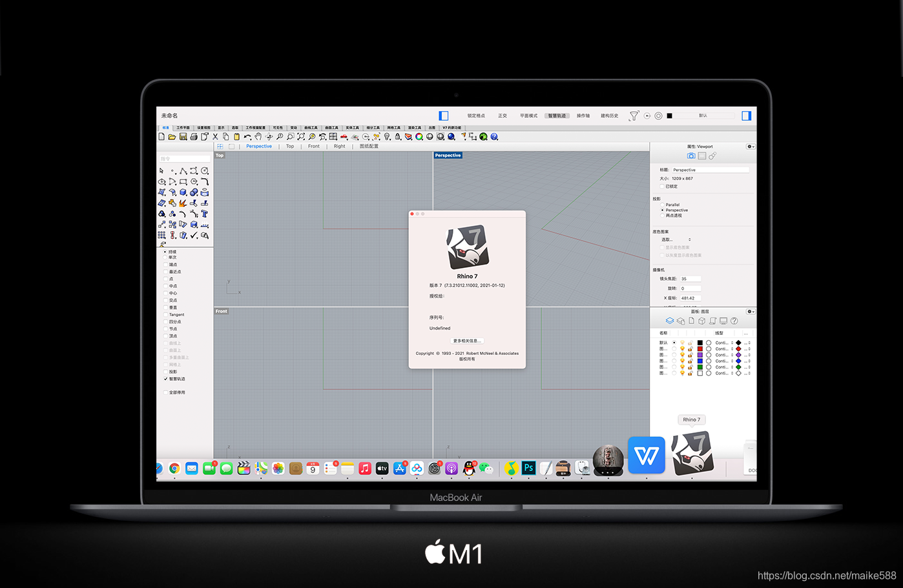Select the solid box tool in left palette
This screenshot has height=588, width=903.
pos(183,192)
